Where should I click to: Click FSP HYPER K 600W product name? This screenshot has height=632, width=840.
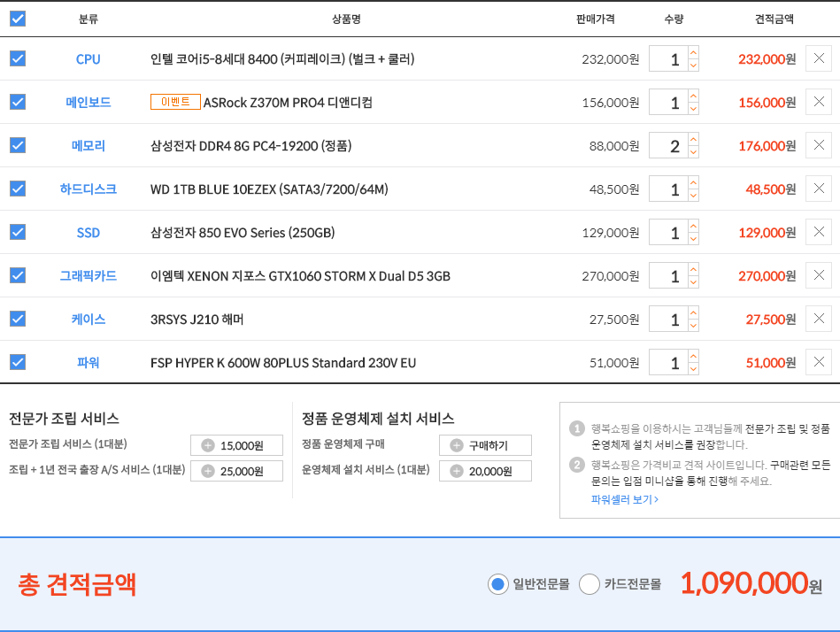(x=283, y=363)
